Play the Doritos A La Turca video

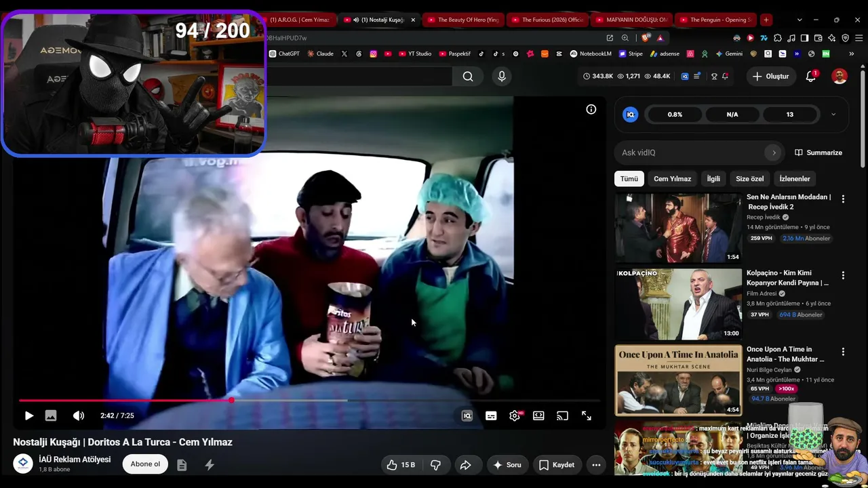[x=28, y=415]
